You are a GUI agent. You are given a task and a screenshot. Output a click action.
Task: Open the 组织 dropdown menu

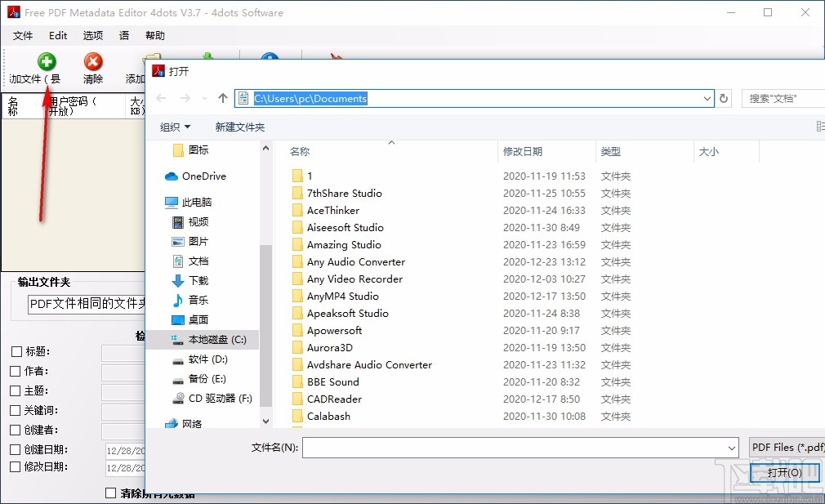[175, 127]
